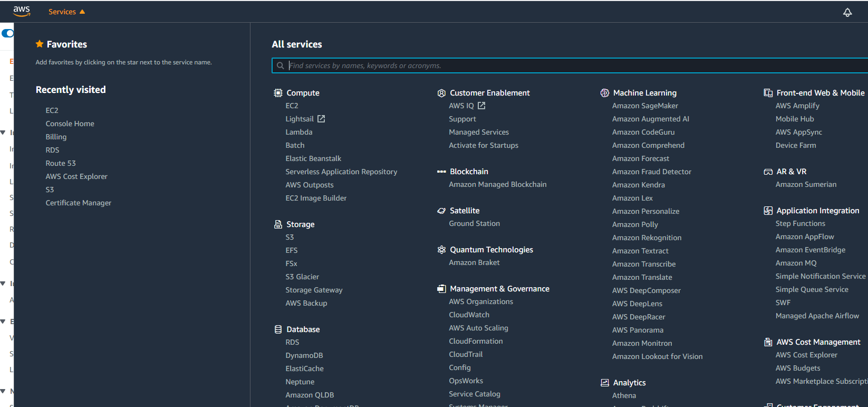
Task: Open Amazon Rekognition service
Action: pos(647,238)
